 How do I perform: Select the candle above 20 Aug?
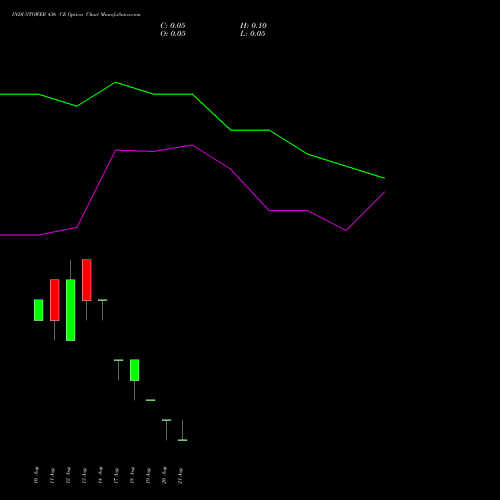(x=167, y=420)
